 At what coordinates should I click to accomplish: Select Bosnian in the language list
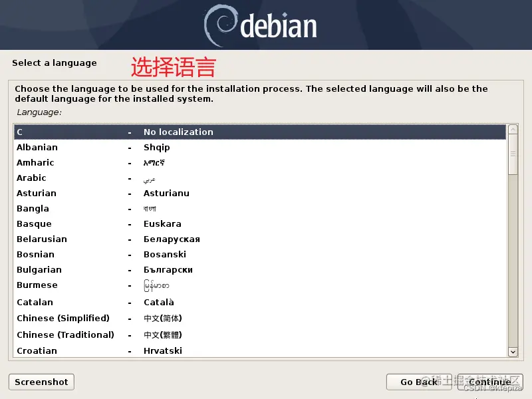click(260, 254)
